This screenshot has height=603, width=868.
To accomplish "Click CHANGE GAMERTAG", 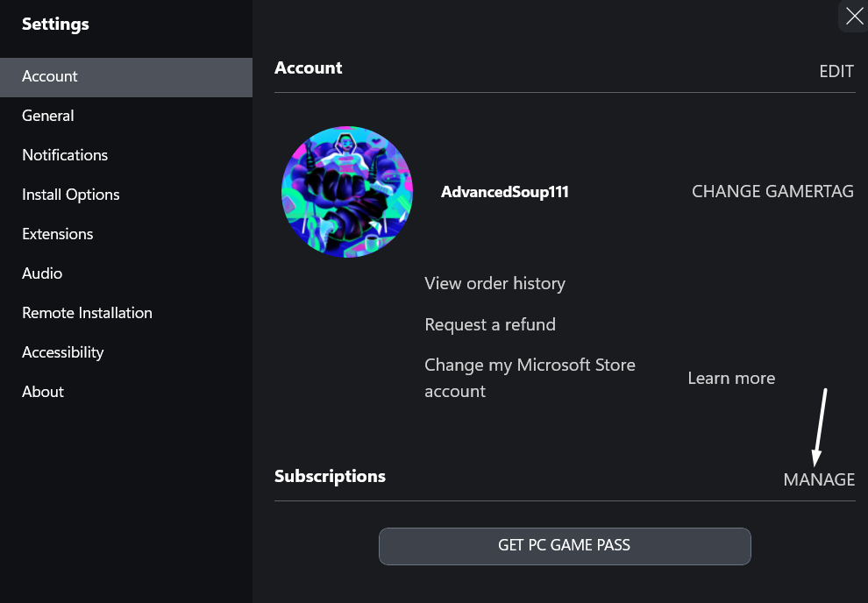I will 772,191.
